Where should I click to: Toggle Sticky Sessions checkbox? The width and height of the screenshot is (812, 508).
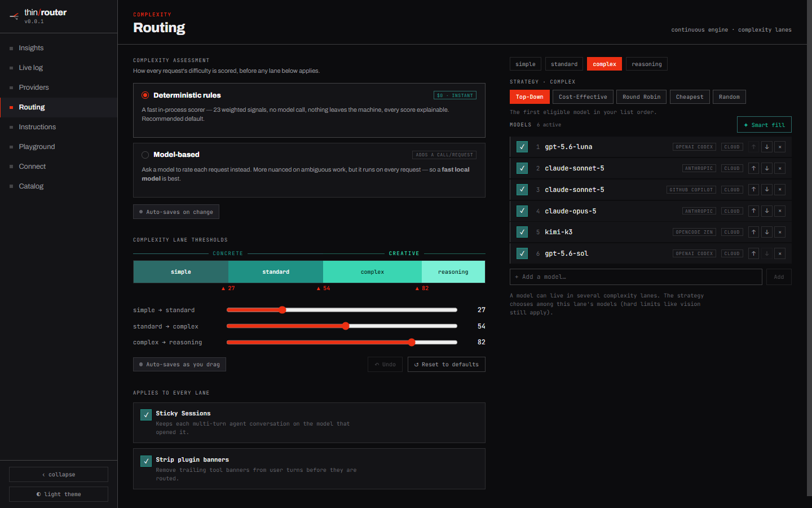tap(146, 415)
